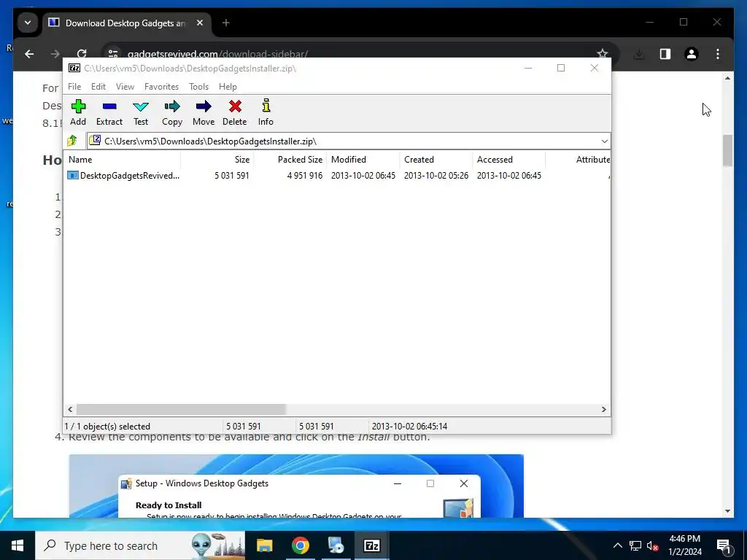Click the Add toolbar icon in 7-Zip
The height and width of the screenshot is (560, 747).
(x=78, y=113)
